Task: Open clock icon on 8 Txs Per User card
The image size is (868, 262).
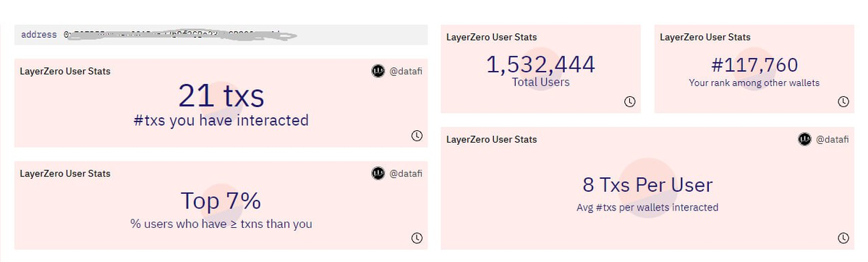Action: click(843, 237)
